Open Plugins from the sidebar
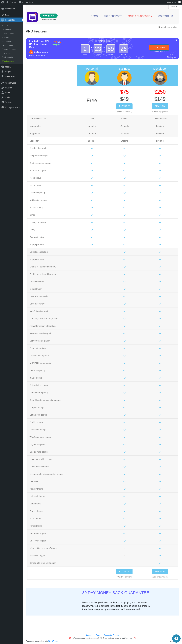Image resolution: width=182 pixels, height=644 pixels. pyautogui.click(x=8, y=88)
